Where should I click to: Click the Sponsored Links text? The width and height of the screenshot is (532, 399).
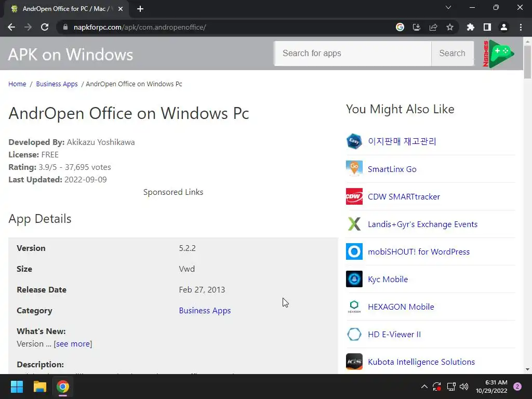tap(173, 192)
